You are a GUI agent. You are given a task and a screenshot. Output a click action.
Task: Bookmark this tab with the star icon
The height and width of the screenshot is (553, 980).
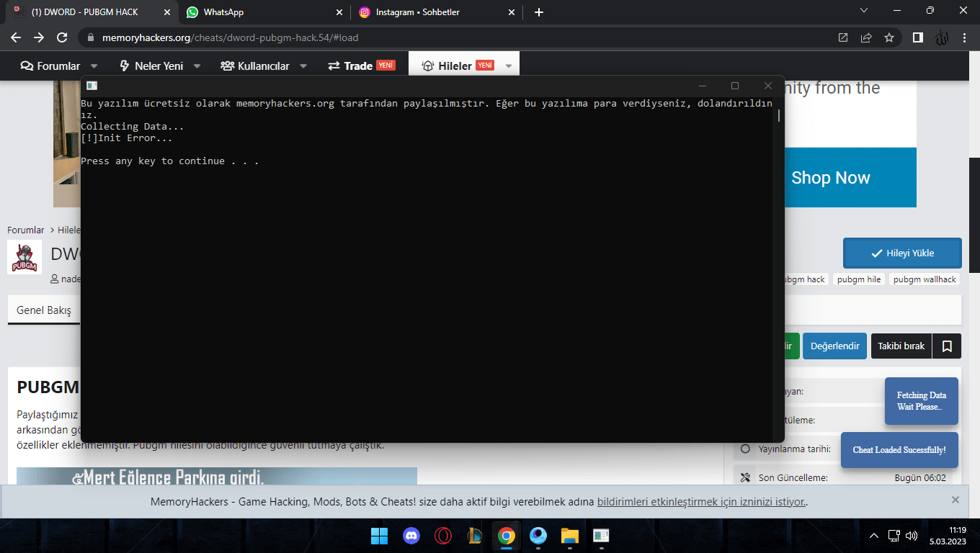coord(889,37)
